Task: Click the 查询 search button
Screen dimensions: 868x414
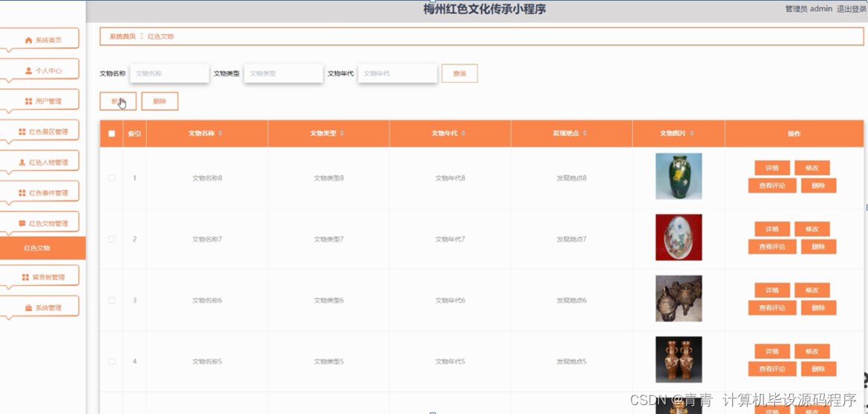Action: coord(460,73)
